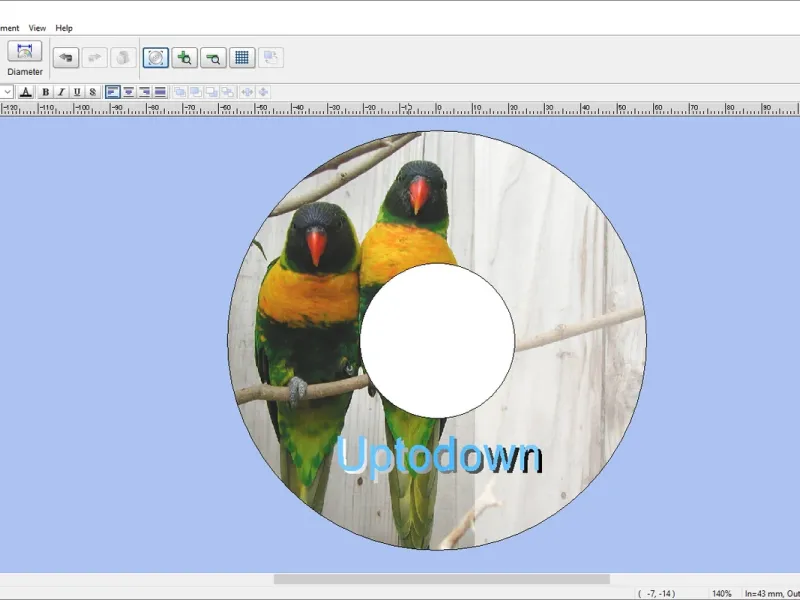Image resolution: width=800 pixels, height=600 pixels.
Task: Open the Diameter settings tool
Action: tap(24, 52)
